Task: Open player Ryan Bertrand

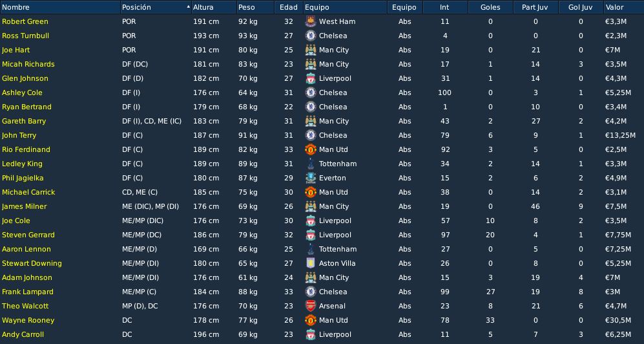Action: (x=26, y=107)
